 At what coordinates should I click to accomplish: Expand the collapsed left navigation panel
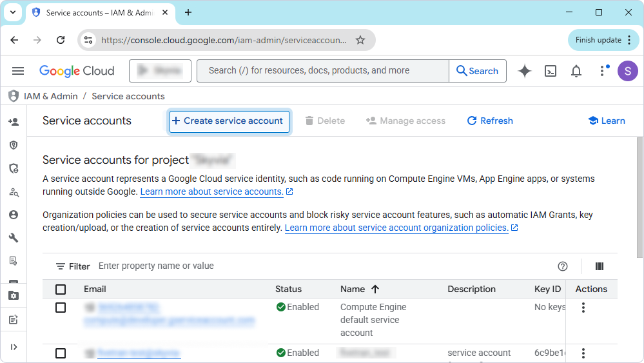(x=14, y=347)
